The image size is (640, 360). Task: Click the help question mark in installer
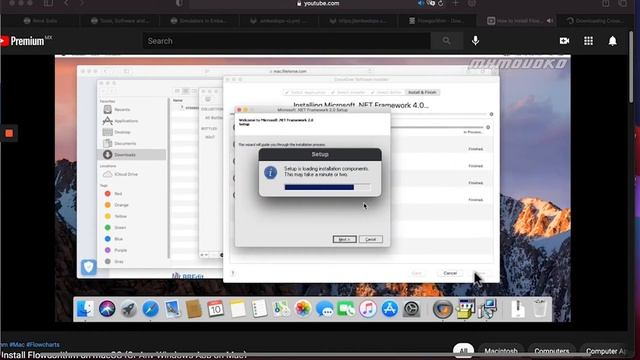[233, 273]
